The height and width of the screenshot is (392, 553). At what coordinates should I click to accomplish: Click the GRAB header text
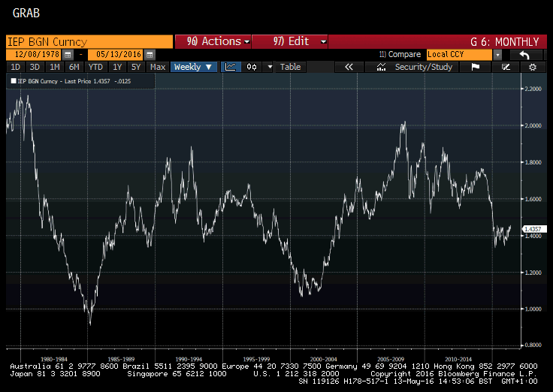26,13
